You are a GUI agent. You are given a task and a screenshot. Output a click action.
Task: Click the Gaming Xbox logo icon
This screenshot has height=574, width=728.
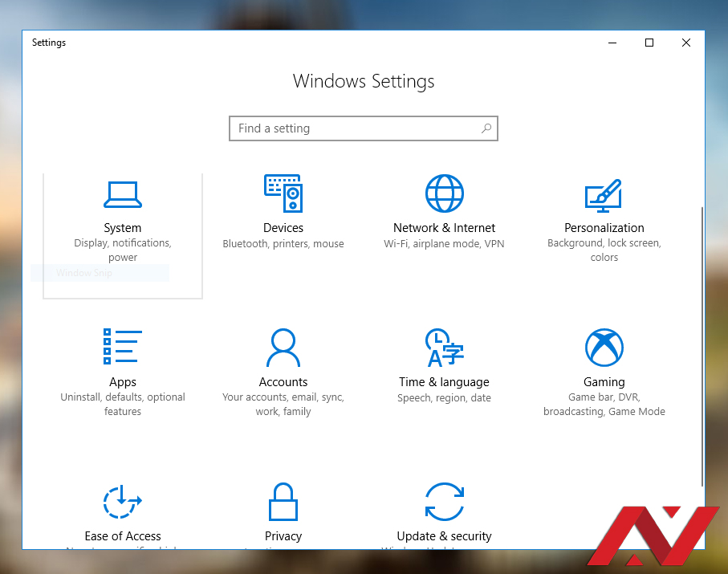pyautogui.click(x=604, y=347)
